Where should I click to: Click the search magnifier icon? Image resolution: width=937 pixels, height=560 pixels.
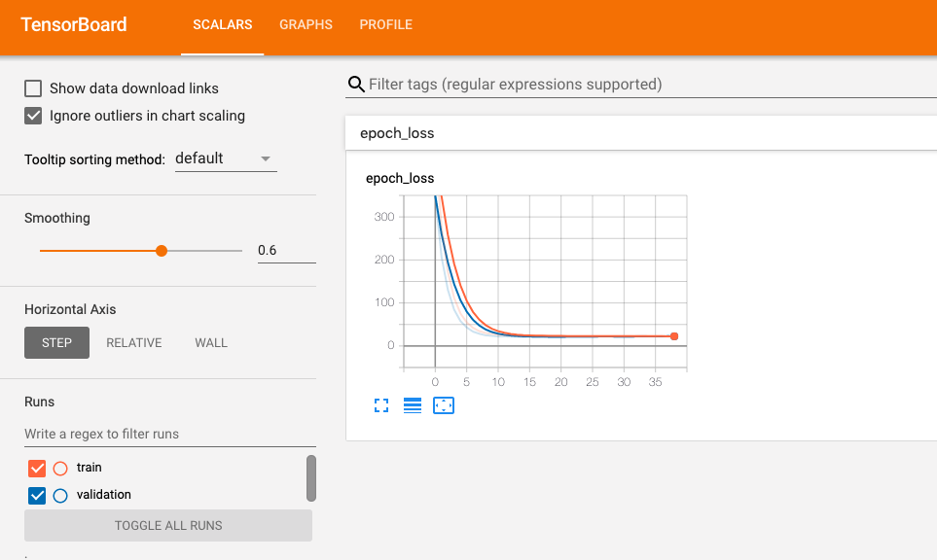[356, 85]
